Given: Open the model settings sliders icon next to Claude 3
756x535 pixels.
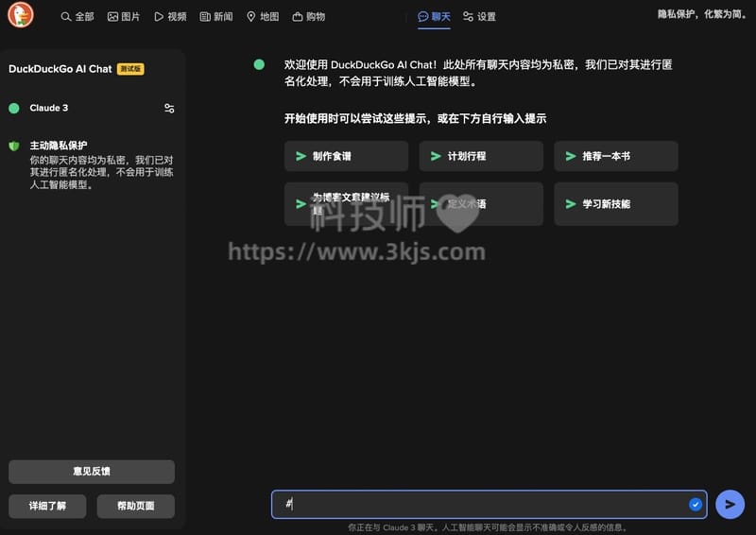Looking at the screenshot, I should (169, 109).
